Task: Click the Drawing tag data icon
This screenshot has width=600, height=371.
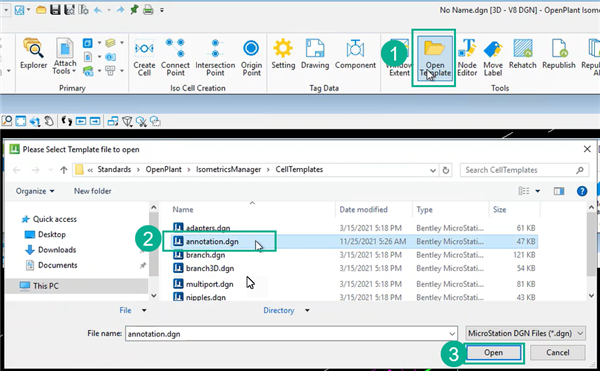Action: coord(315,54)
